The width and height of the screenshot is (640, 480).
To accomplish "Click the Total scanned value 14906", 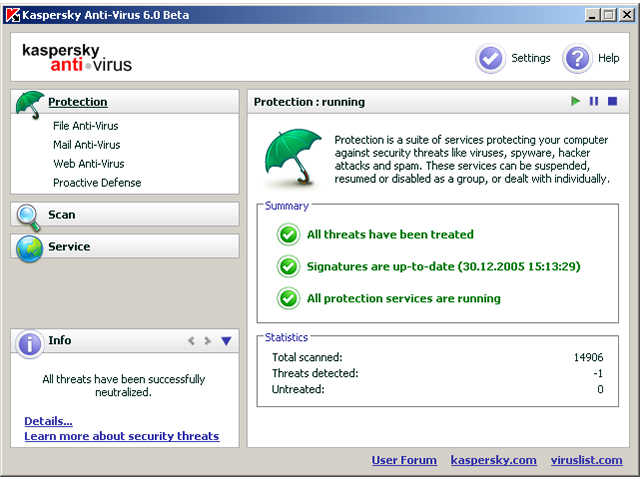I will 588,358.
